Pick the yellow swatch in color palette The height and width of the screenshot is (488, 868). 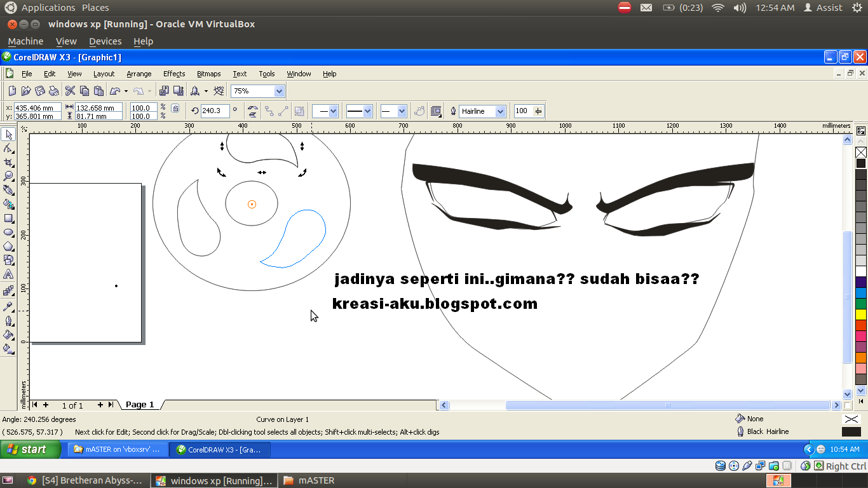point(861,315)
